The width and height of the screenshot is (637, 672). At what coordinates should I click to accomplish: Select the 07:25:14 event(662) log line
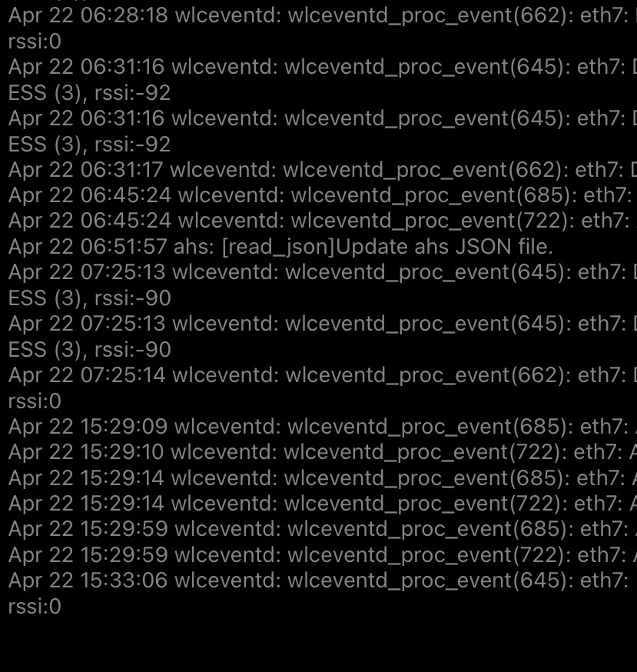tap(322, 375)
